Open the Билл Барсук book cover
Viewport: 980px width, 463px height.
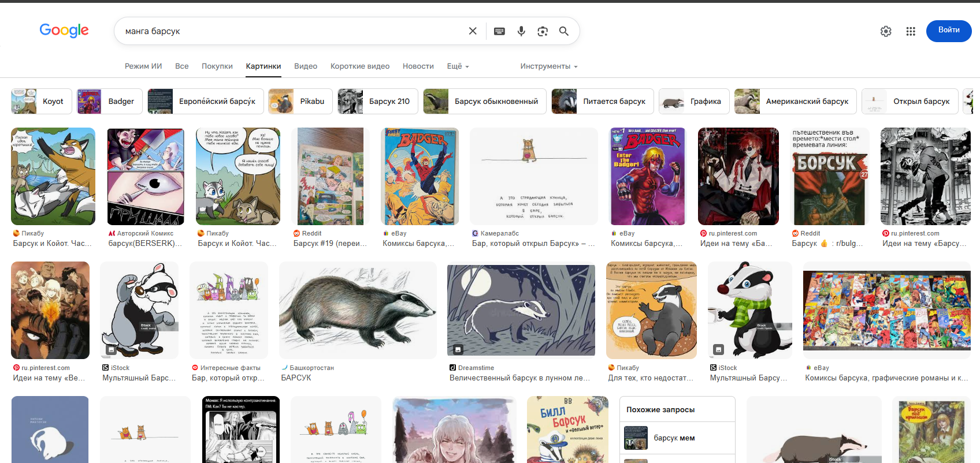point(567,430)
